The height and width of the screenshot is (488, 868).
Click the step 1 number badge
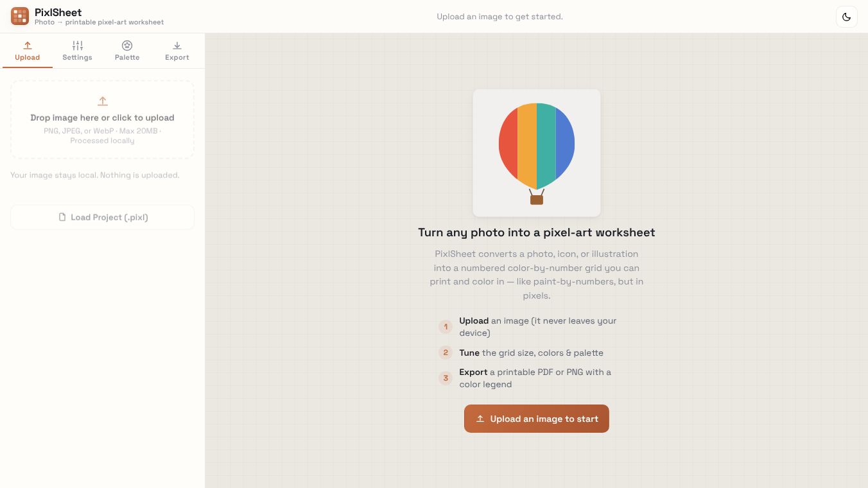[x=446, y=327]
